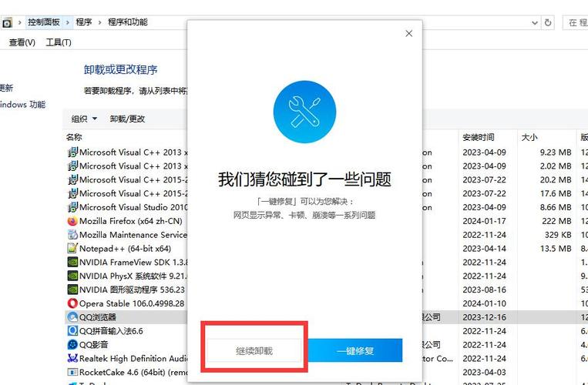The image size is (588, 385).
Task: Expand the address bar history dropdown
Action: (x=535, y=23)
